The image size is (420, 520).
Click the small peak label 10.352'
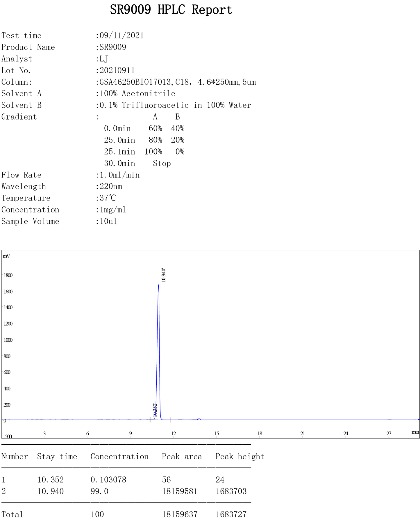pyautogui.click(x=155, y=410)
